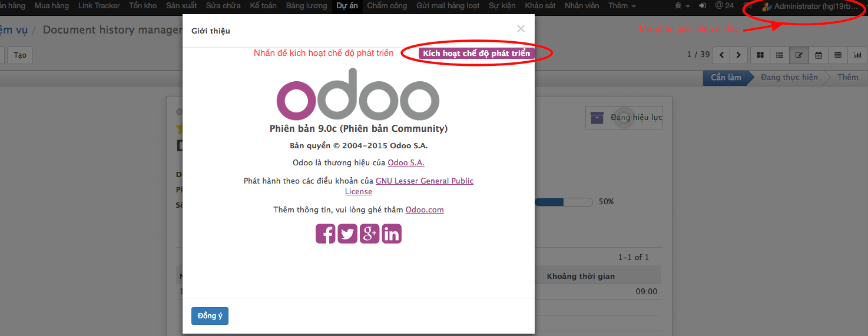Open the debug bug icon menu

point(683,6)
